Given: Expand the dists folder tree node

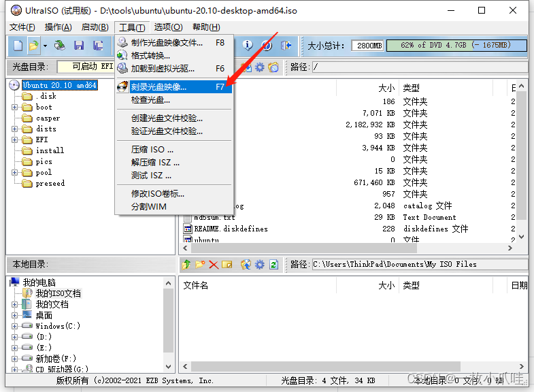Looking at the screenshot, I should point(14,129).
